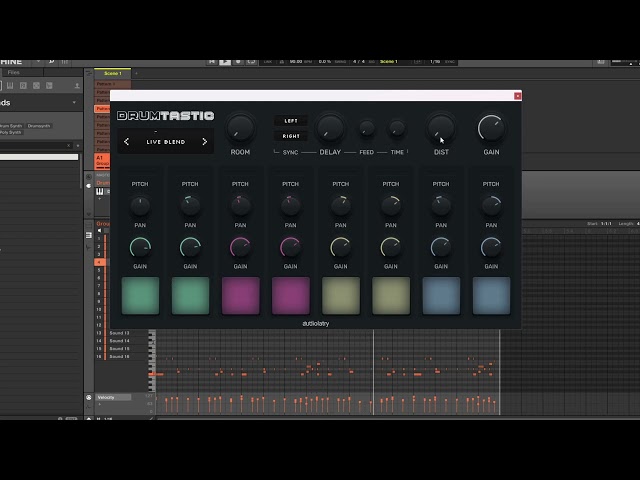Click the piano keys plugin icon
The height and width of the screenshot is (480, 640).
100,191
